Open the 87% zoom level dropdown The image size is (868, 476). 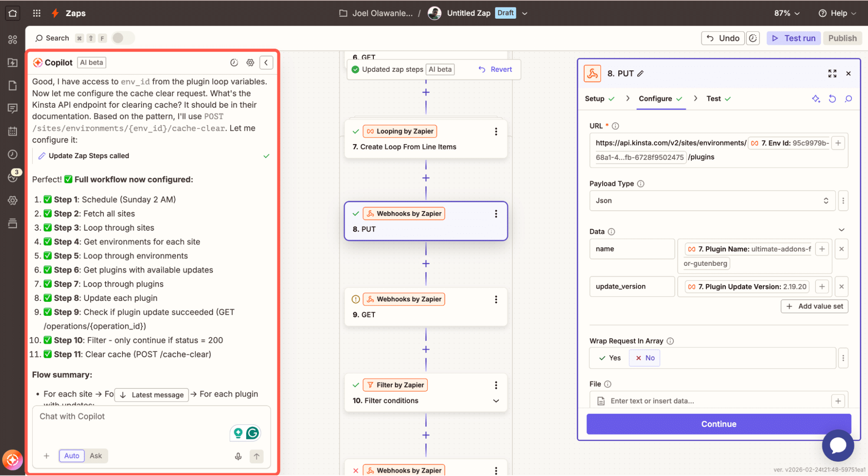tap(786, 13)
